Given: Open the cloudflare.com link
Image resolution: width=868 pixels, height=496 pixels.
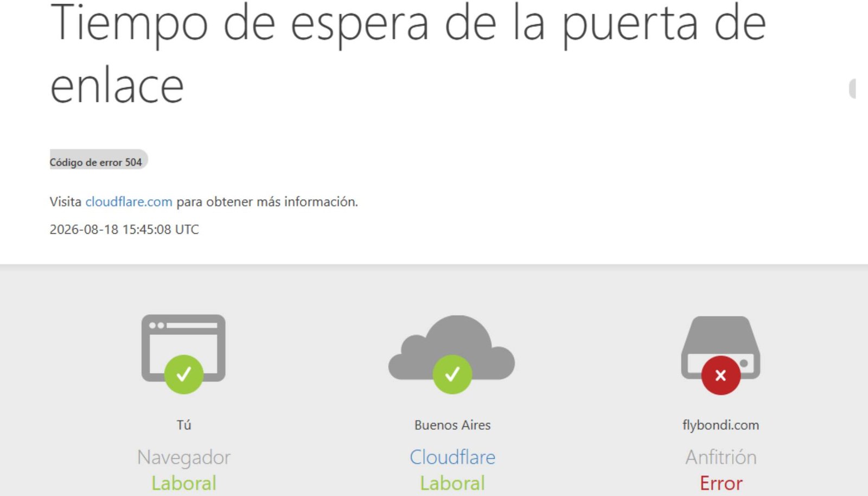Looking at the screenshot, I should coord(129,202).
